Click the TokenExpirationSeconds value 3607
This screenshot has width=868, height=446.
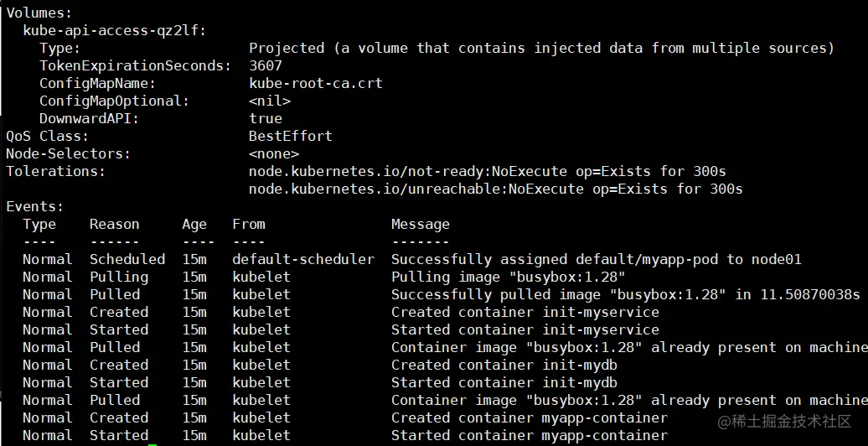[x=266, y=65]
